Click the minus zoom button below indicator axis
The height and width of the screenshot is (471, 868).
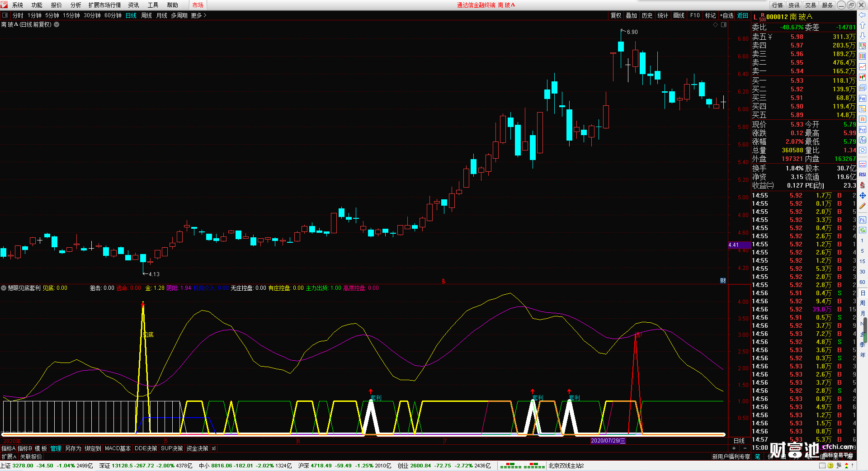pyautogui.click(x=745, y=448)
